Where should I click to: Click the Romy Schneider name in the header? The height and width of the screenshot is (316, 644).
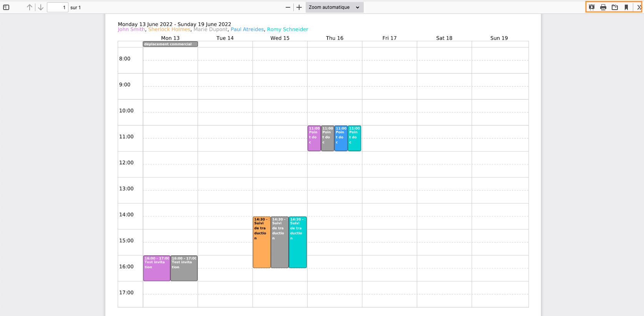(287, 30)
